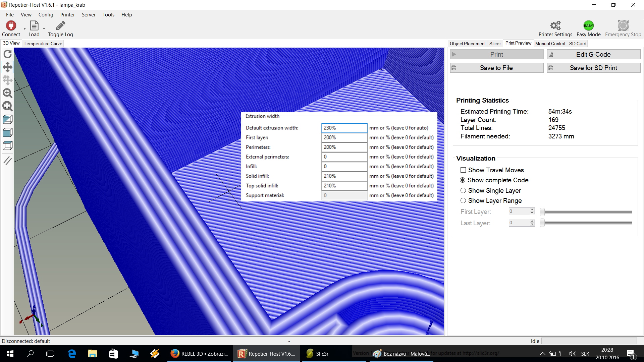Toggle Log with the pencil icon

60,26
